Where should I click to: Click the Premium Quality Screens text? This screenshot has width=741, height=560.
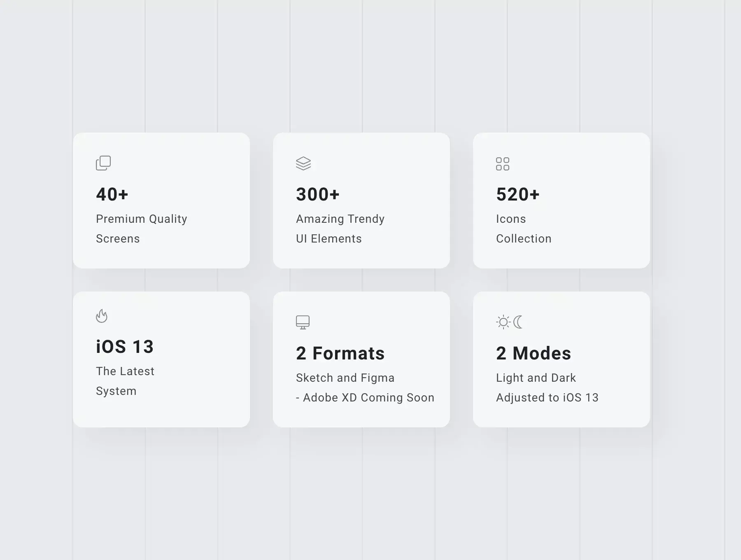point(142,229)
